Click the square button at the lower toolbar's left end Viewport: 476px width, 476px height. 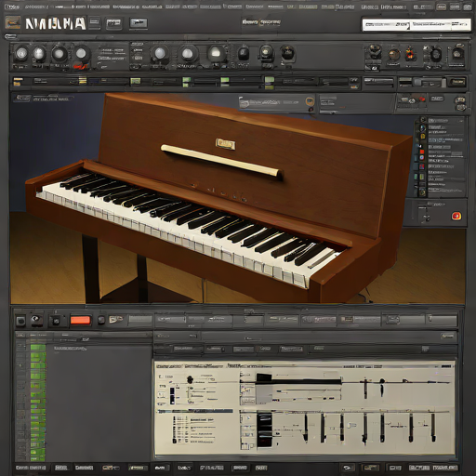(20, 321)
